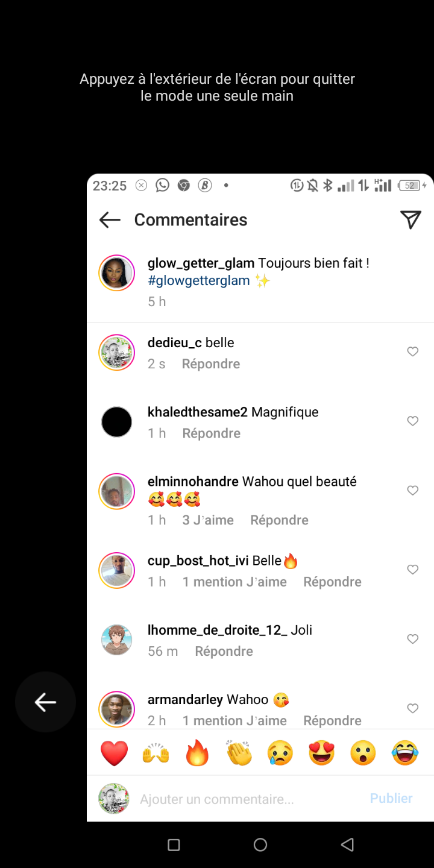The image size is (434, 868).
Task: Select the raised hands emoji
Action: (x=156, y=753)
